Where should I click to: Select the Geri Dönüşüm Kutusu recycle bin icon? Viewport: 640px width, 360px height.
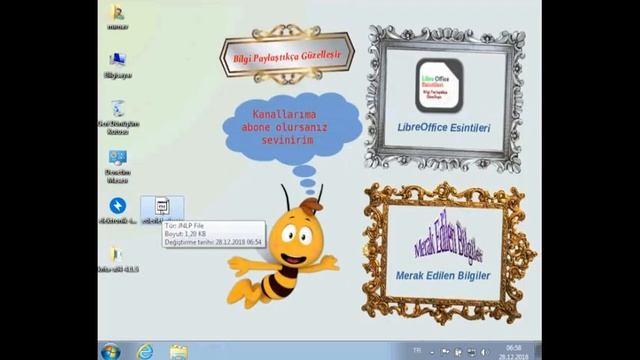[x=118, y=118]
